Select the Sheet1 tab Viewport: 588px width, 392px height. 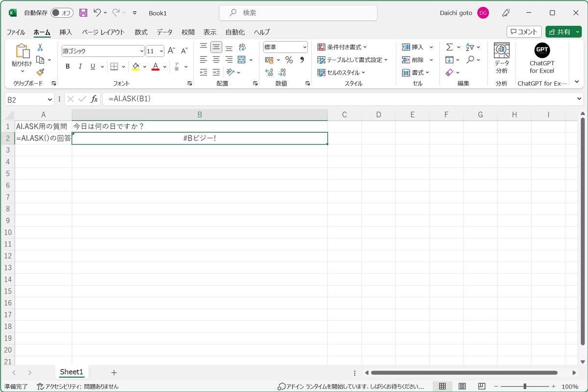[x=72, y=372]
